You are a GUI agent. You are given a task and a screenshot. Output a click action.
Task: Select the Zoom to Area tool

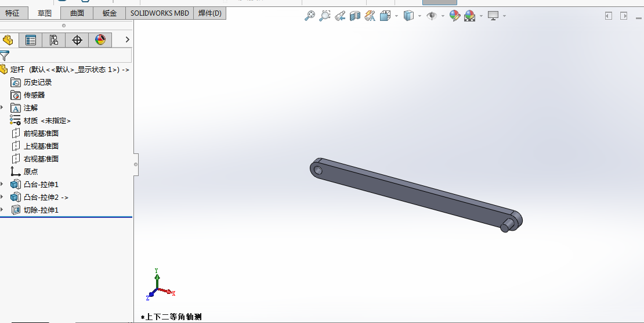324,16
